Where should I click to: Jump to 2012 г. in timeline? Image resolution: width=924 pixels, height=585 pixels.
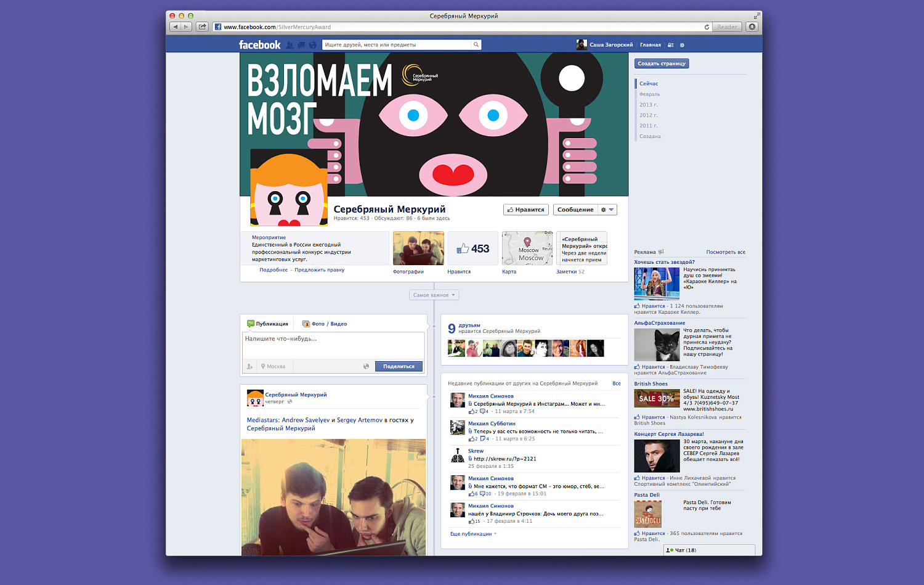click(648, 115)
